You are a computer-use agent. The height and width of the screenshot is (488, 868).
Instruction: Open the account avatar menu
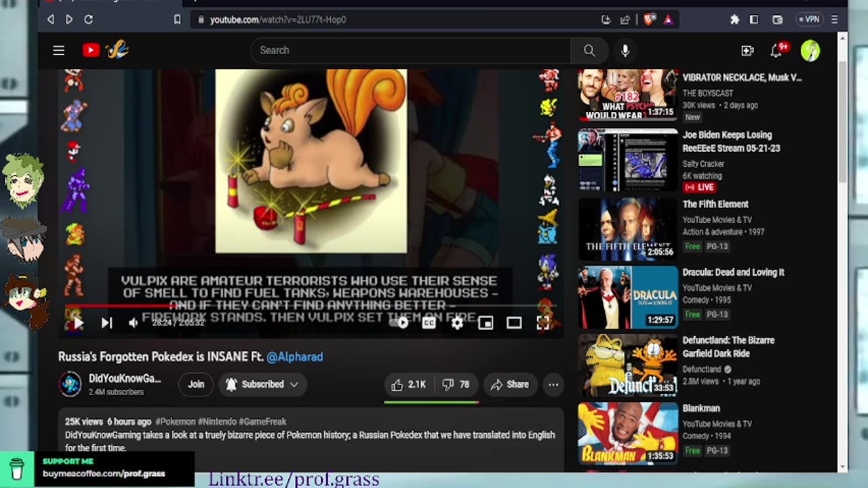(810, 50)
